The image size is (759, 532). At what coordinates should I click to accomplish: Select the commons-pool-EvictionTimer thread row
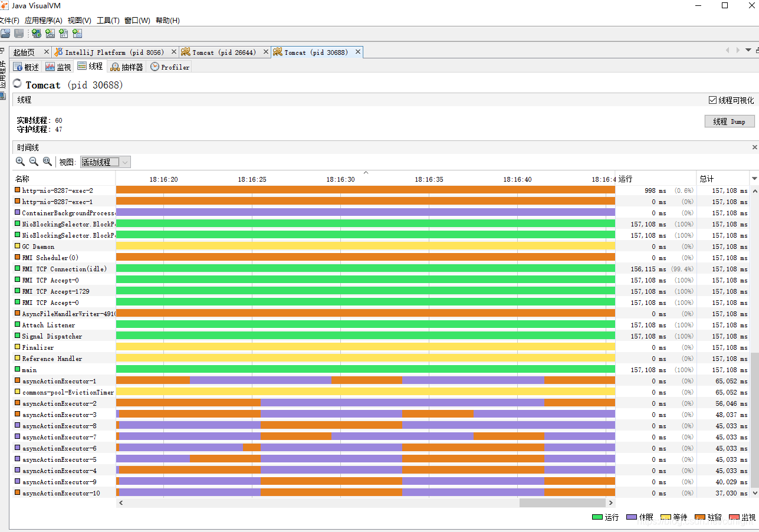click(381, 392)
